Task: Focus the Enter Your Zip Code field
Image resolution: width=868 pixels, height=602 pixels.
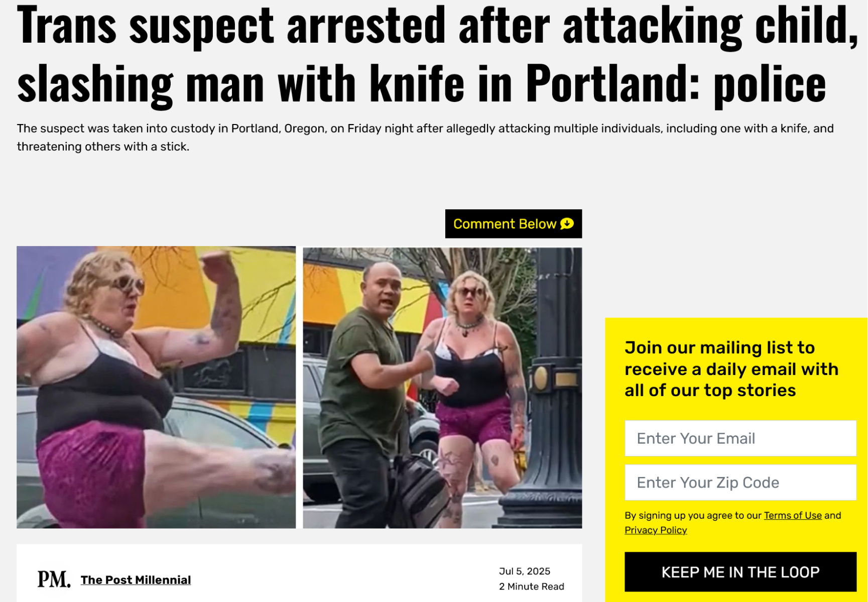Action: click(x=740, y=483)
